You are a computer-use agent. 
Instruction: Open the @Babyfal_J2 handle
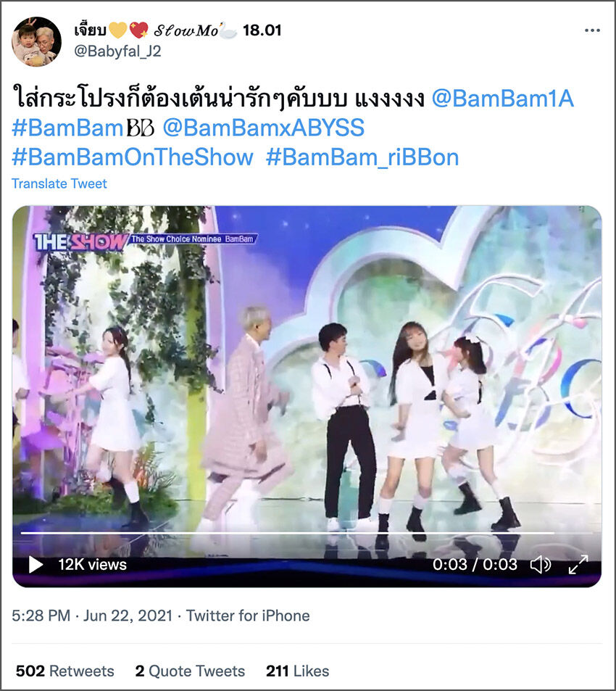117,51
